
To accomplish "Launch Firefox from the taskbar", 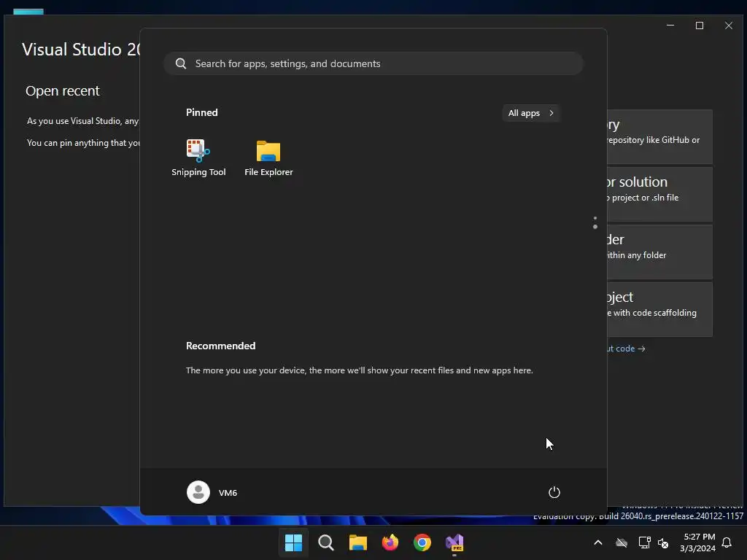I will 390,542.
